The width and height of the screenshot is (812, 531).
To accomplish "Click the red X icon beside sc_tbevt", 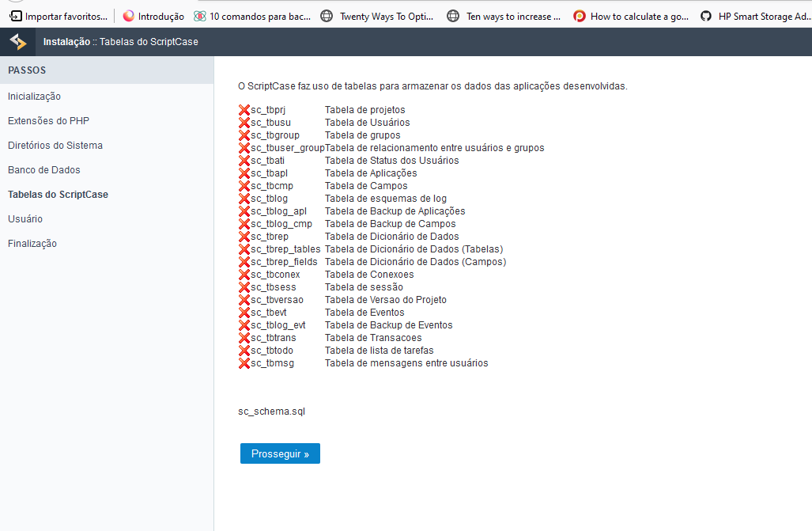I will [x=244, y=313].
